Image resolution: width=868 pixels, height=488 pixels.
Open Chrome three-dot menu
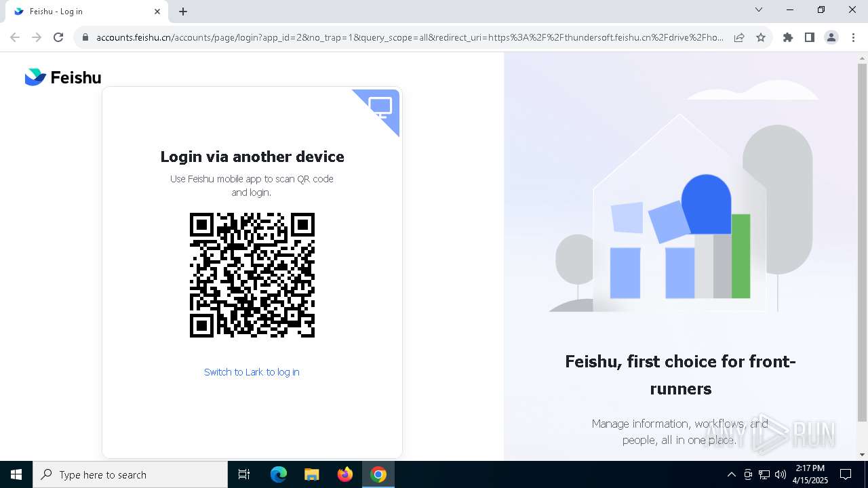coord(853,37)
